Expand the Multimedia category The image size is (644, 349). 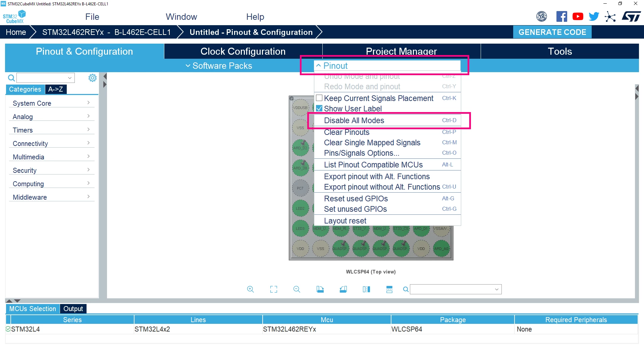tap(52, 157)
